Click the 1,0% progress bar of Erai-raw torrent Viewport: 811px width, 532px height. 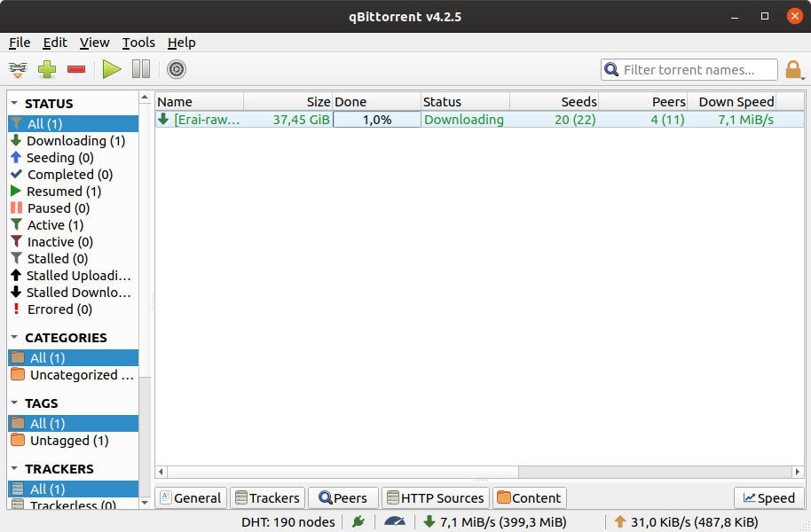coord(376,120)
